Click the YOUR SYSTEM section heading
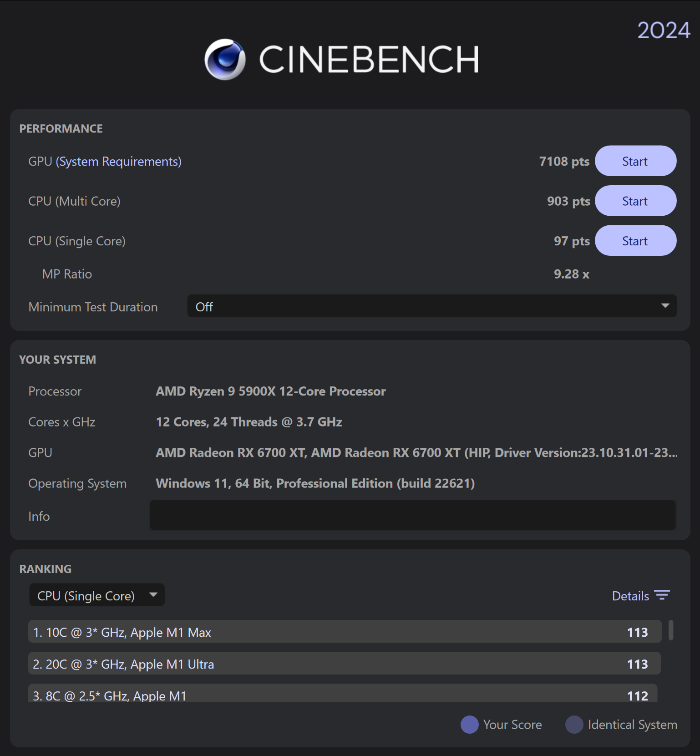The width and height of the screenshot is (700, 756). click(58, 360)
